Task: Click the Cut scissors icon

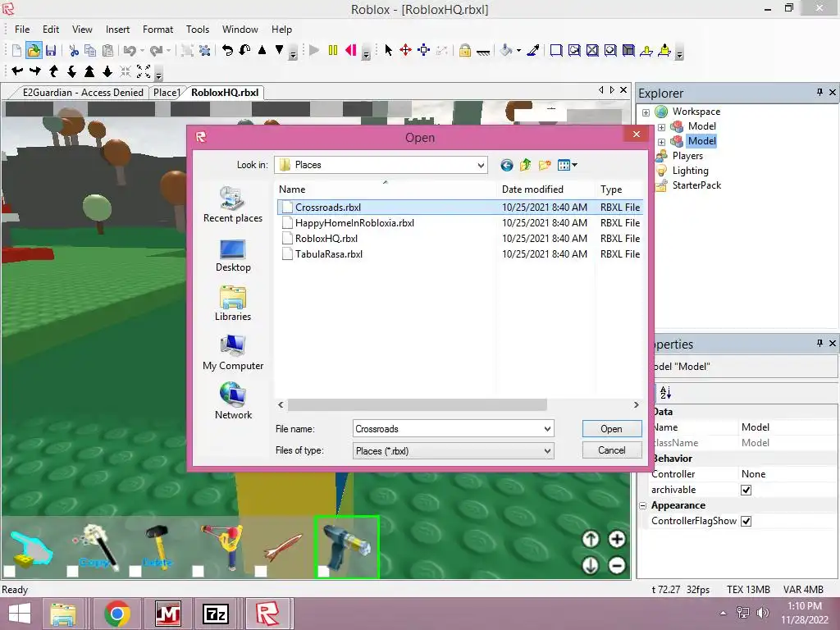Action: (74, 50)
